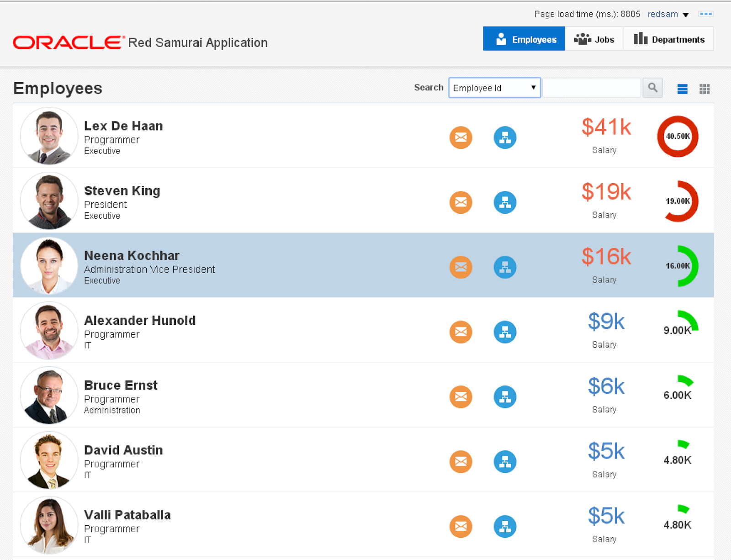The width and height of the screenshot is (731, 560).
Task: Click Steven King's profile photo
Action: point(49,201)
